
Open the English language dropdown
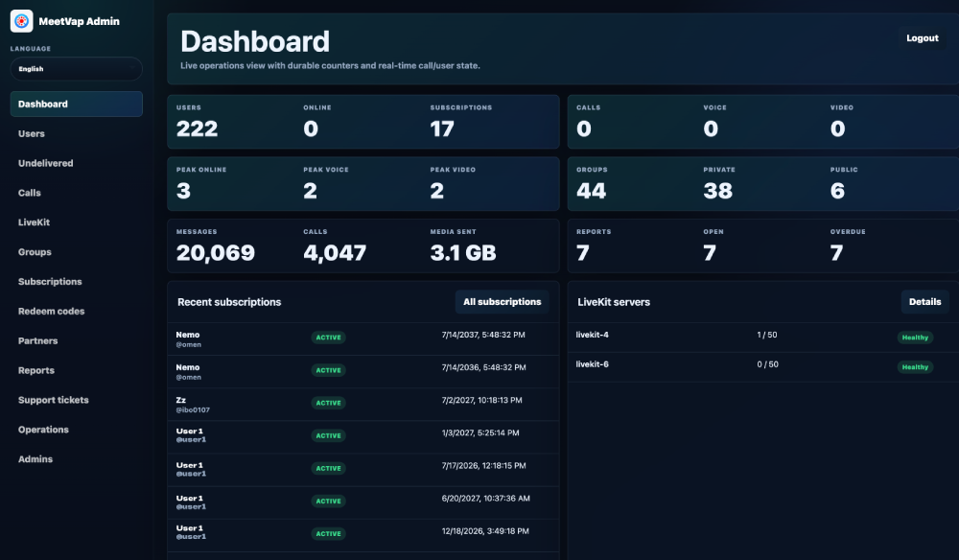[77, 69]
